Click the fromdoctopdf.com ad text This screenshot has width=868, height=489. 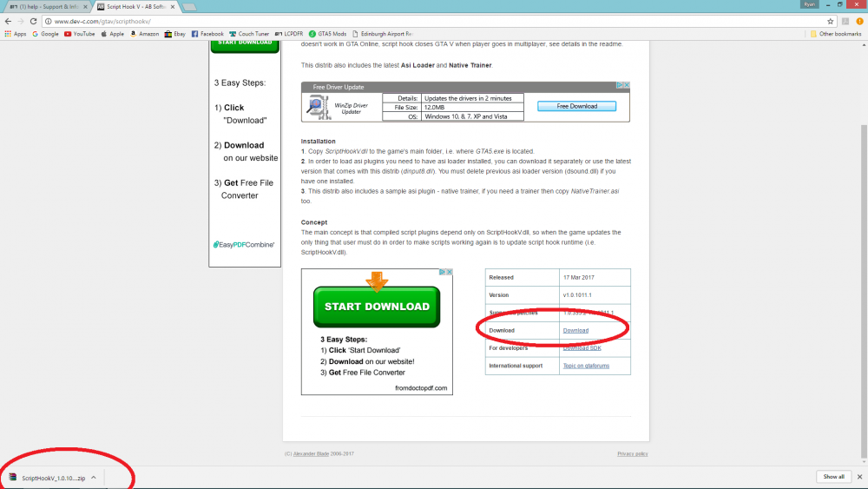(x=421, y=387)
